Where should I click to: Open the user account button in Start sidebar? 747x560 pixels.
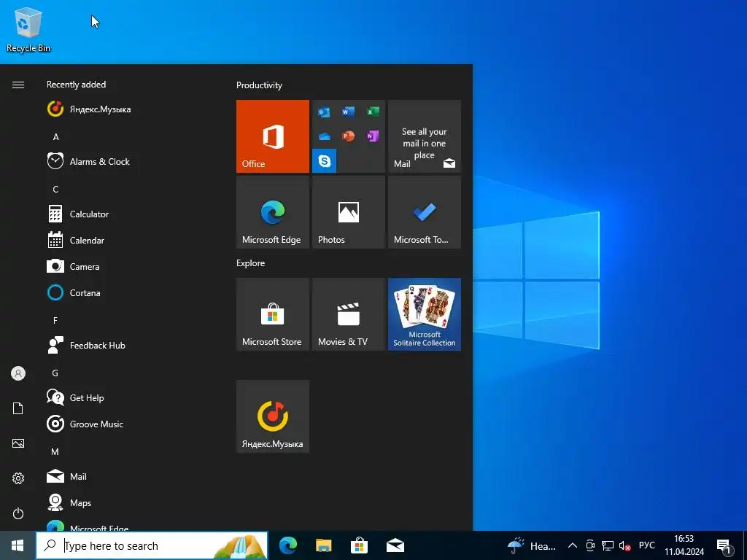click(18, 373)
